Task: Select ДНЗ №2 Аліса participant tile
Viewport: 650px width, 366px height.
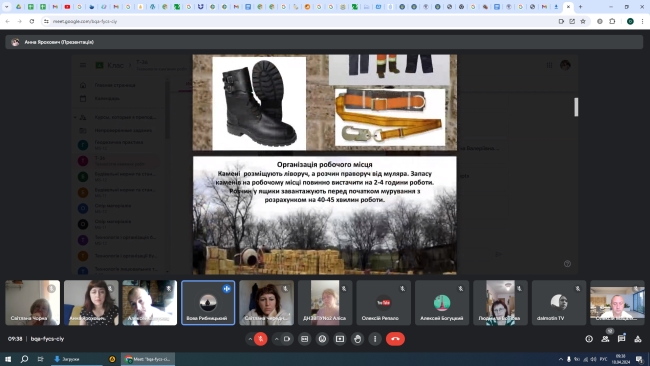Action: pos(325,303)
